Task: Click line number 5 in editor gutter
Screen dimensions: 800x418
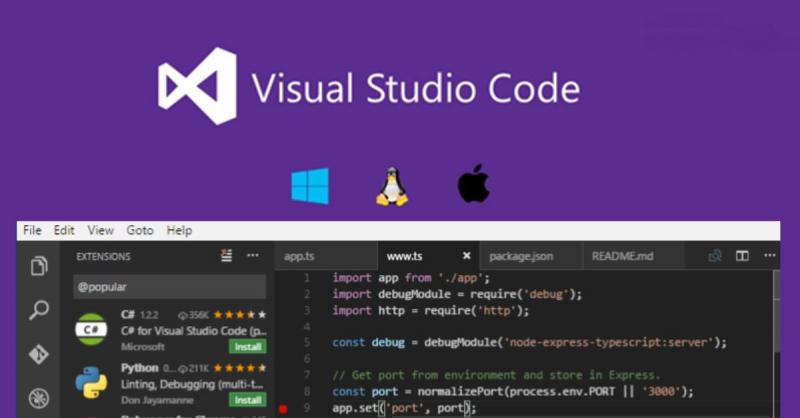Action: tap(307, 342)
